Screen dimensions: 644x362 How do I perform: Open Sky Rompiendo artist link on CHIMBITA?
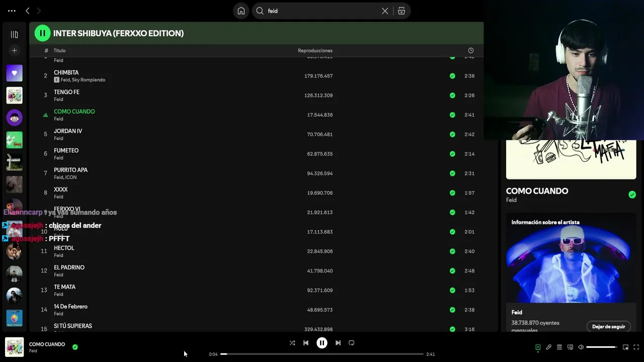[x=89, y=80]
